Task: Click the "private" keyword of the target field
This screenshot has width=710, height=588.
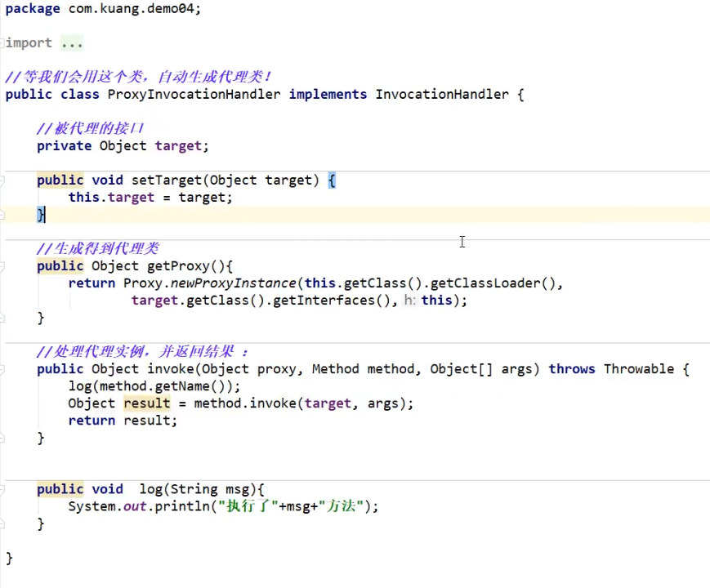Action: [x=64, y=145]
